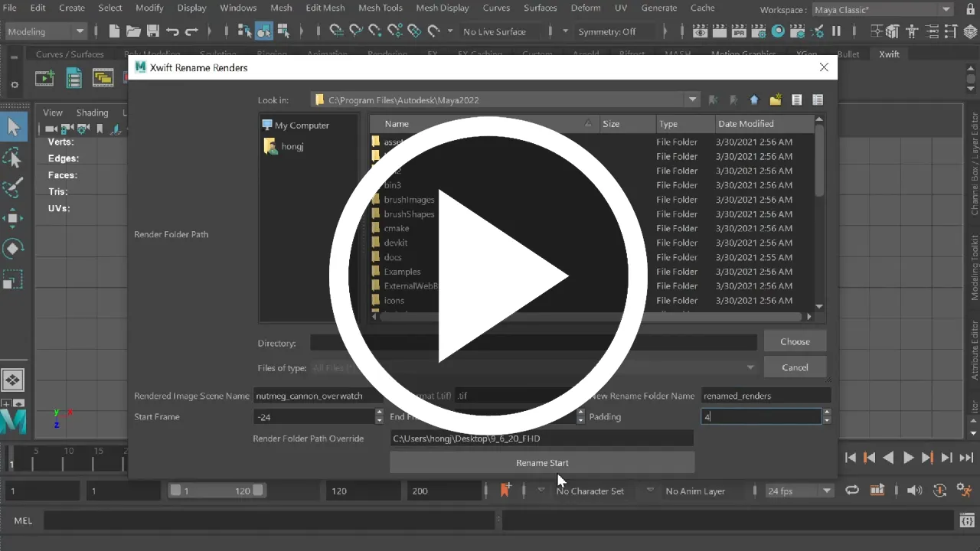Viewport: 980px width, 551px height.
Task: Switch to the Curves / Surfaces shelf tab
Action: [x=70, y=54]
